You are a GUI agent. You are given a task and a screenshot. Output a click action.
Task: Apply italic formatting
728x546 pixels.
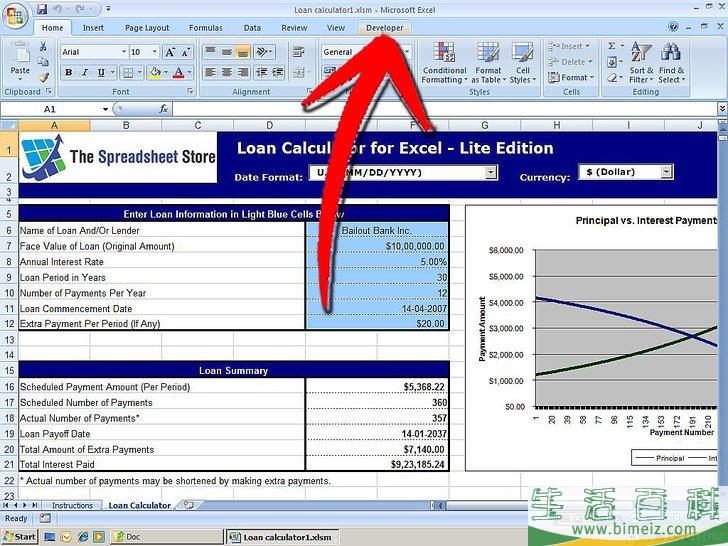pos(84,72)
